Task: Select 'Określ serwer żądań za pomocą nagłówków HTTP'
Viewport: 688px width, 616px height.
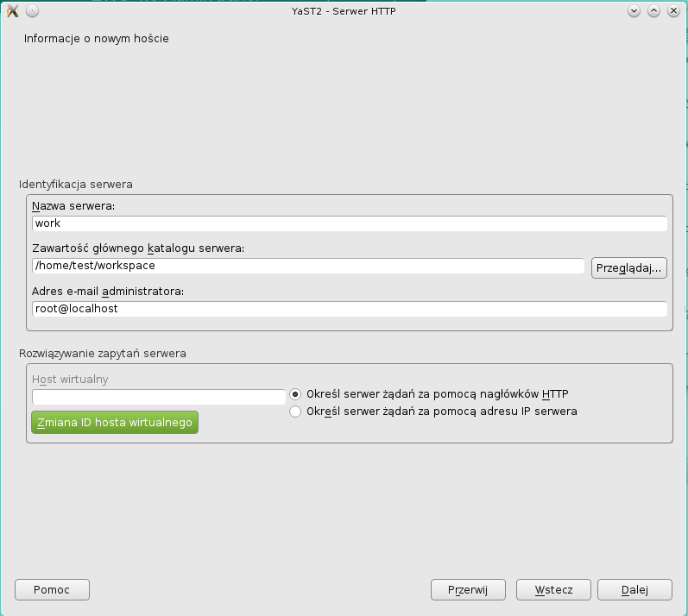Action: (x=296, y=394)
